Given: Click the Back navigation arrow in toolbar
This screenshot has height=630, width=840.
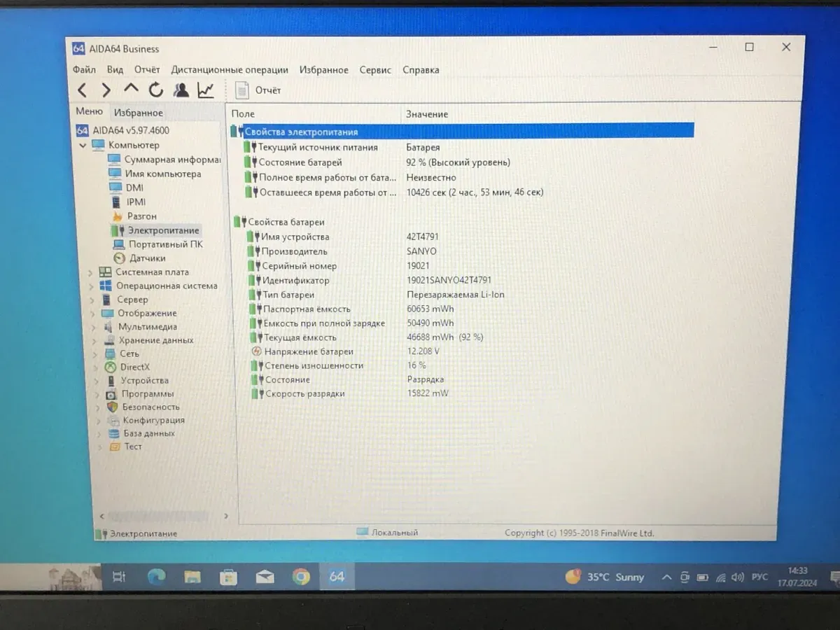Looking at the screenshot, I should click(83, 90).
